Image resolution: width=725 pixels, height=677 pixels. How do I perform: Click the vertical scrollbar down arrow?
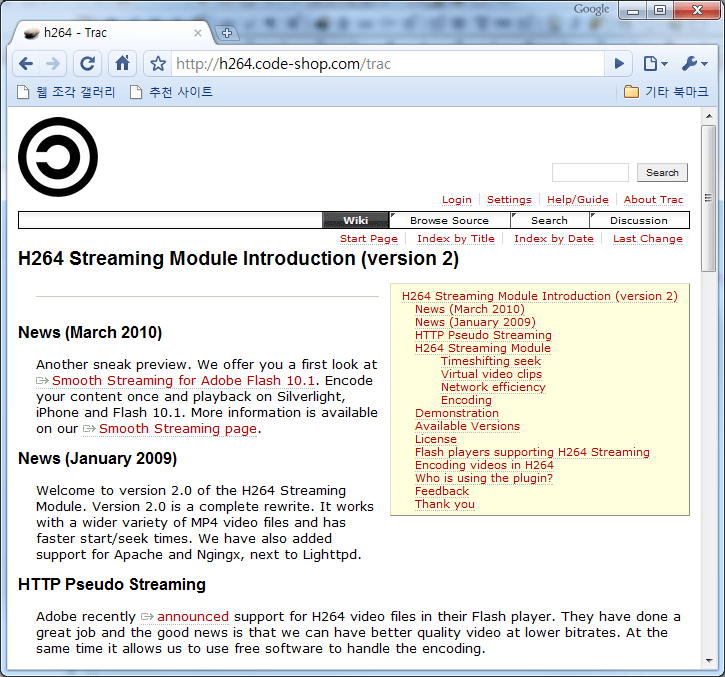[x=708, y=661]
